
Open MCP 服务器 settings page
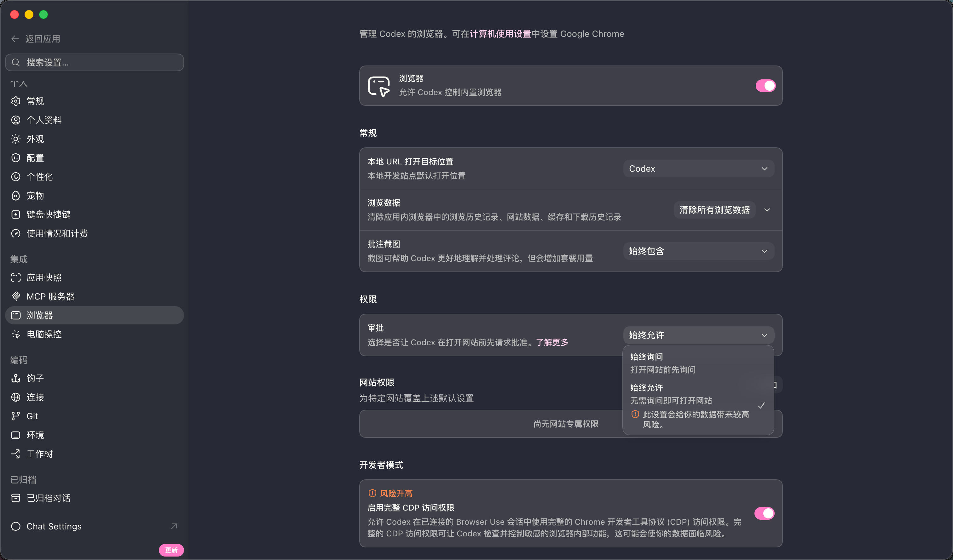point(95,296)
